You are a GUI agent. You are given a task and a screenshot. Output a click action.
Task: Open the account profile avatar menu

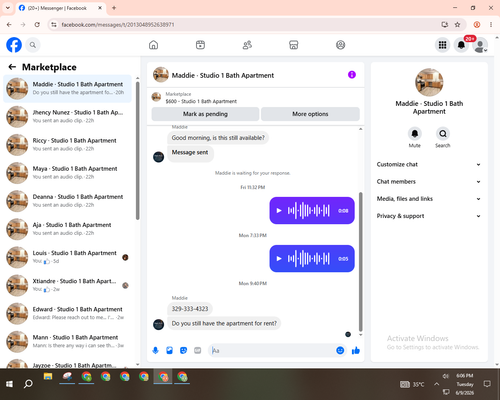tap(480, 46)
